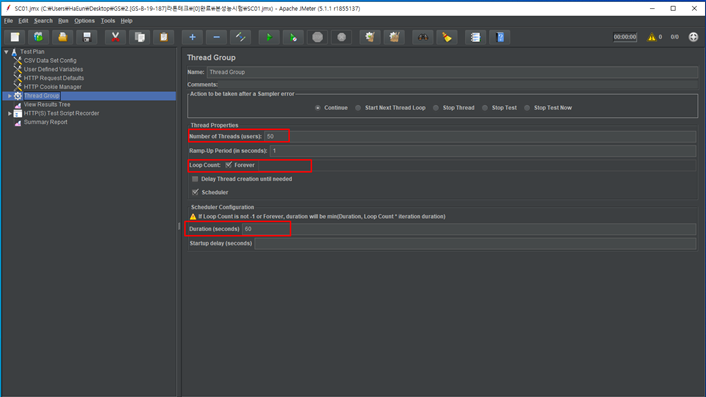
Task: Click the Toggle enable/disable icon
Action: pyautogui.click(x=240, y=37)
